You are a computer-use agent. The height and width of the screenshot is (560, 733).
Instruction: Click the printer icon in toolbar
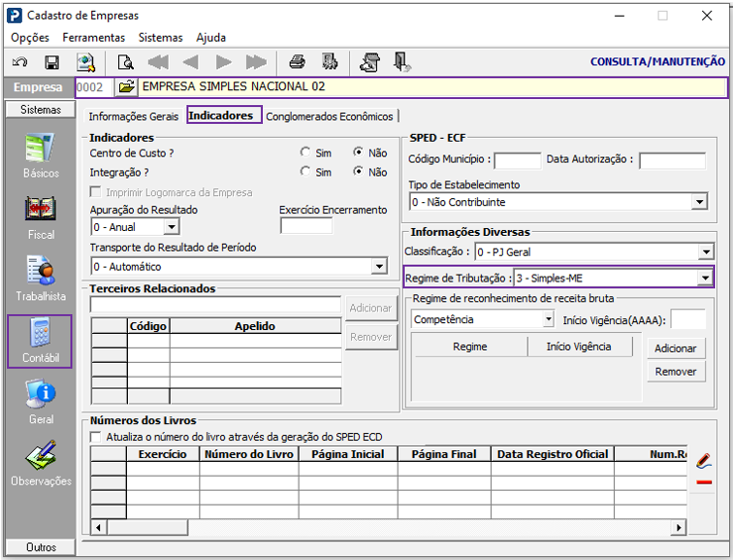click(x=297, y=62)
